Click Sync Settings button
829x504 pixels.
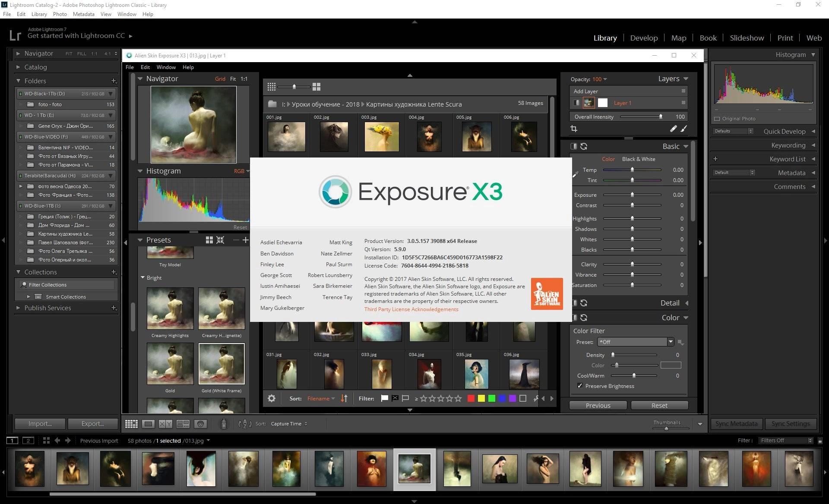coord(791,424)
